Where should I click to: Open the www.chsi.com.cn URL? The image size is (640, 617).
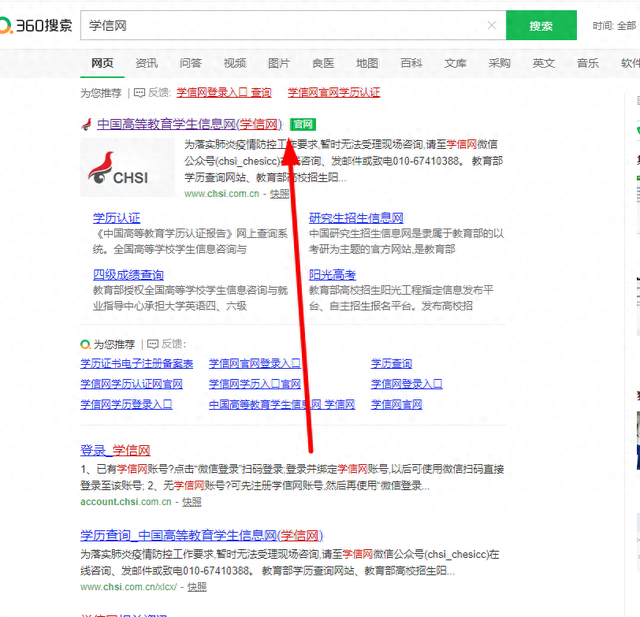222,193
